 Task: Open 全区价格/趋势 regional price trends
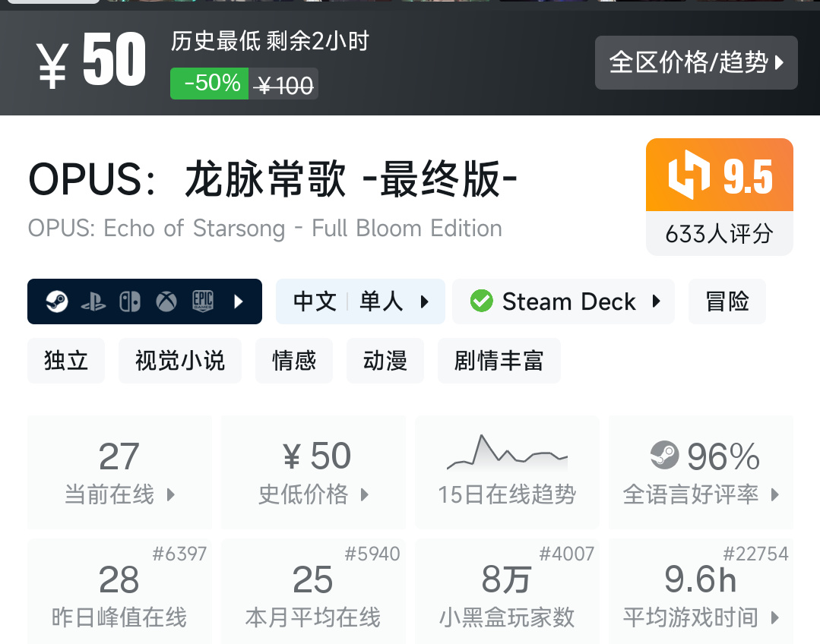[695, 62]
